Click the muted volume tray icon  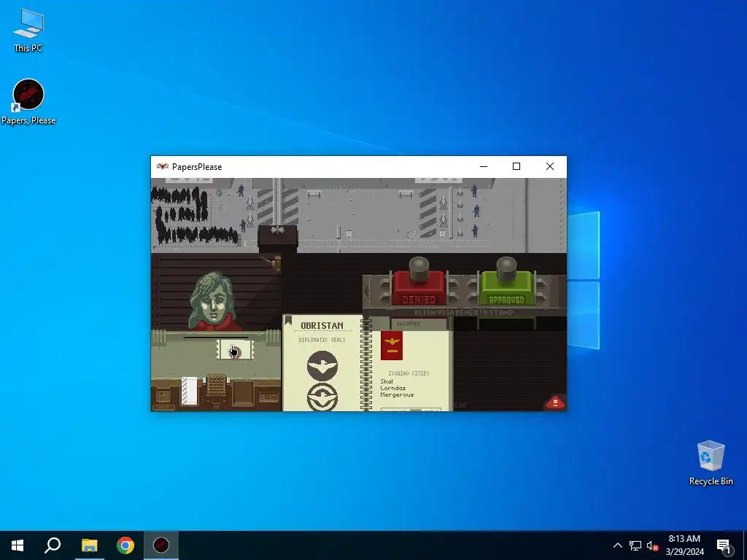click(652, 545)
